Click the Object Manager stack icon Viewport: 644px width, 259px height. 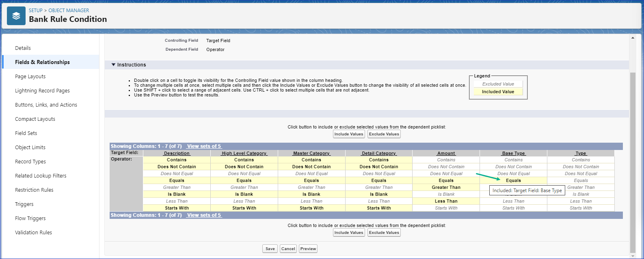tap(16, 16)
